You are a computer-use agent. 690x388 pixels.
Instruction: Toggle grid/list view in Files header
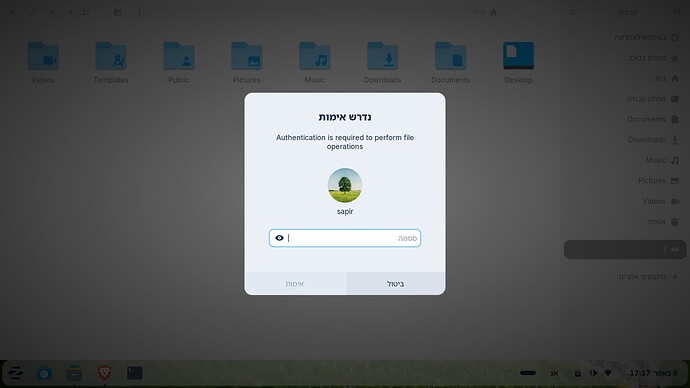[x=86, y=12]
